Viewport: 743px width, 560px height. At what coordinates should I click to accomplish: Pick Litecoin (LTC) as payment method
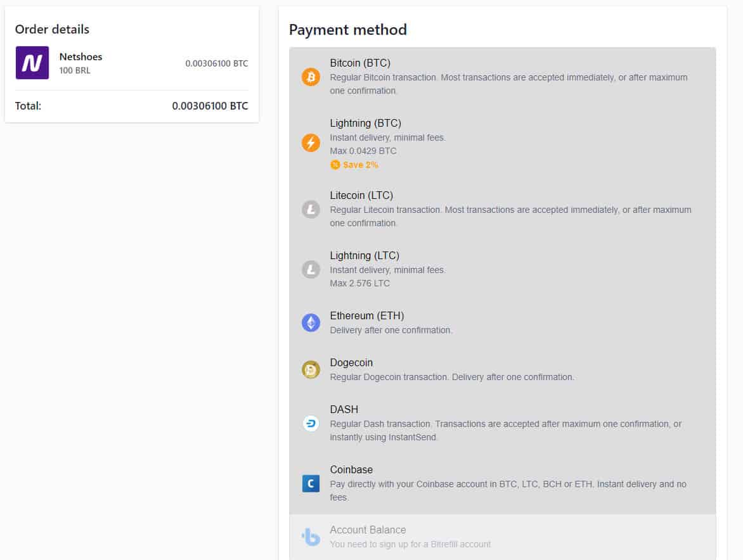502,209
